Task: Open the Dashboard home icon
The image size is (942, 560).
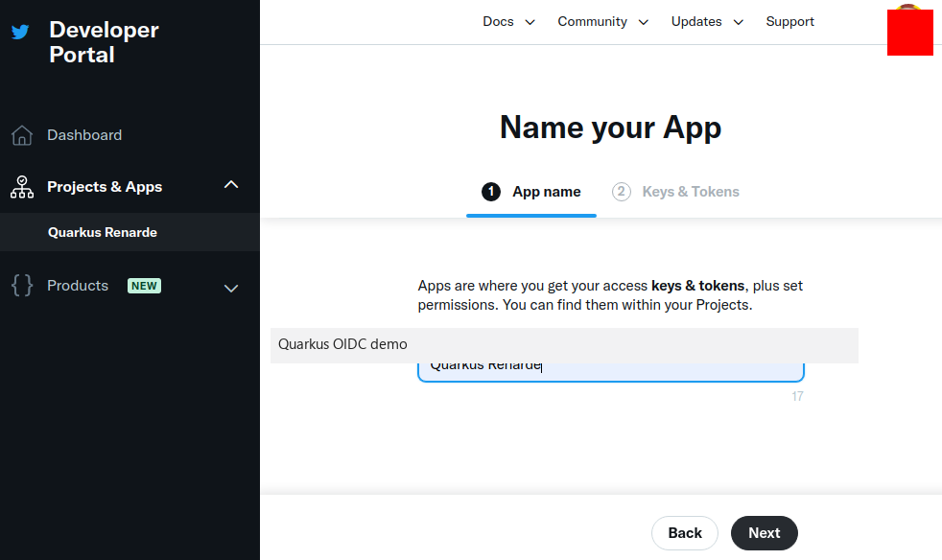Action: click(22, 135)
